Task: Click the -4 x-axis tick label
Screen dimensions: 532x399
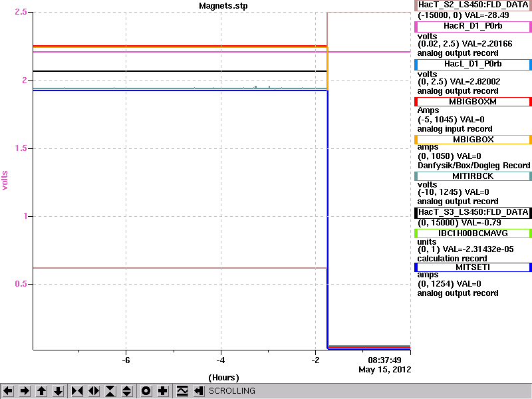Action: [221, 360]
